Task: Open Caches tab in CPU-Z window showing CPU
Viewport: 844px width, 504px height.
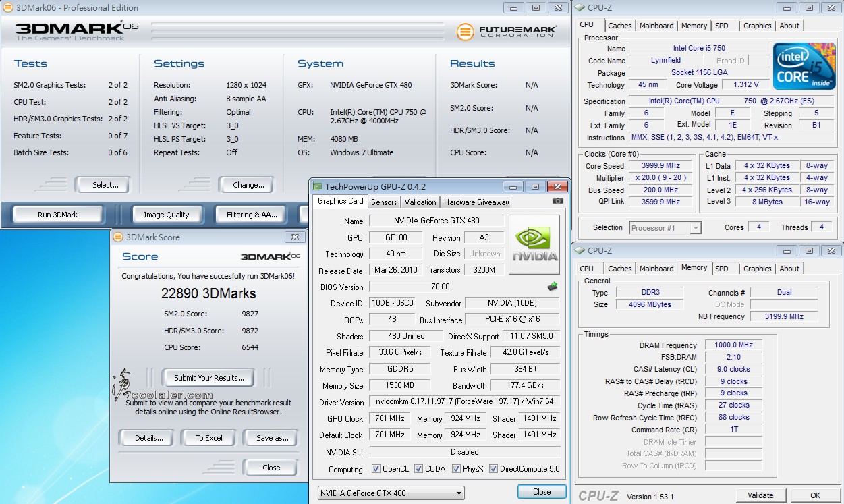Action: click(620, 26)
